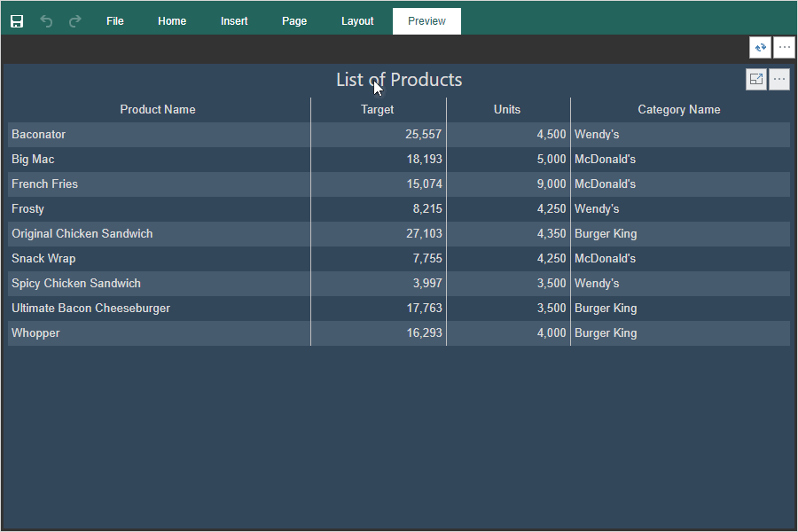The height and width of the screenshot is (532, 798).
Task: Click the target value 8,215
Action: [427, 208]
